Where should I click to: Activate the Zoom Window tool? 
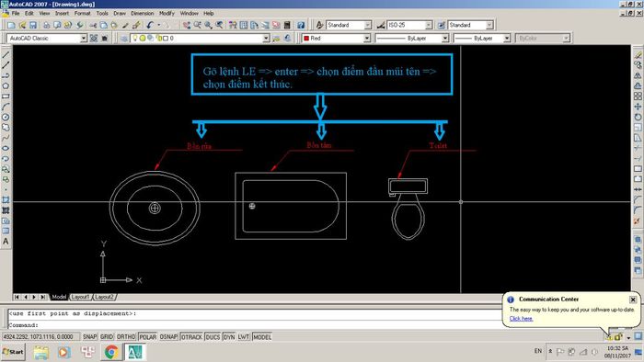[x=209, y=25]
